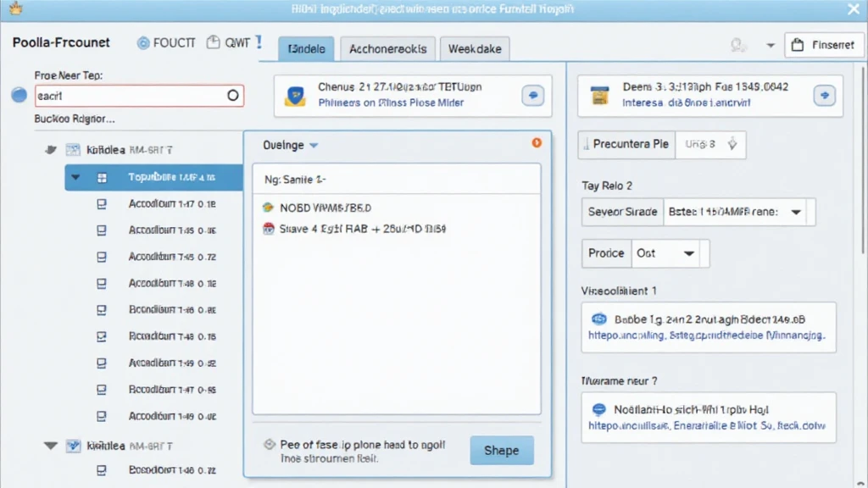
Task: Click the eacirt search input field
Action: pyautogui.click(x=139, y=96)
